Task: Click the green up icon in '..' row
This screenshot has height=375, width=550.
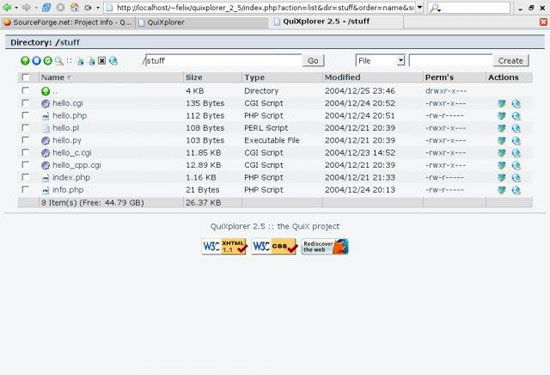Action: click(46, 91)
